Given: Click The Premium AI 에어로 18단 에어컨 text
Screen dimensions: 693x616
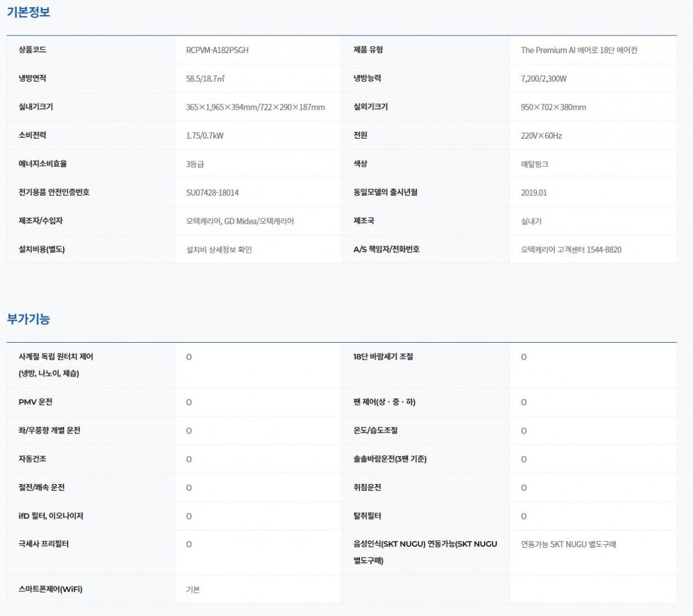Looking at the screenshot, I should (579, 50).
